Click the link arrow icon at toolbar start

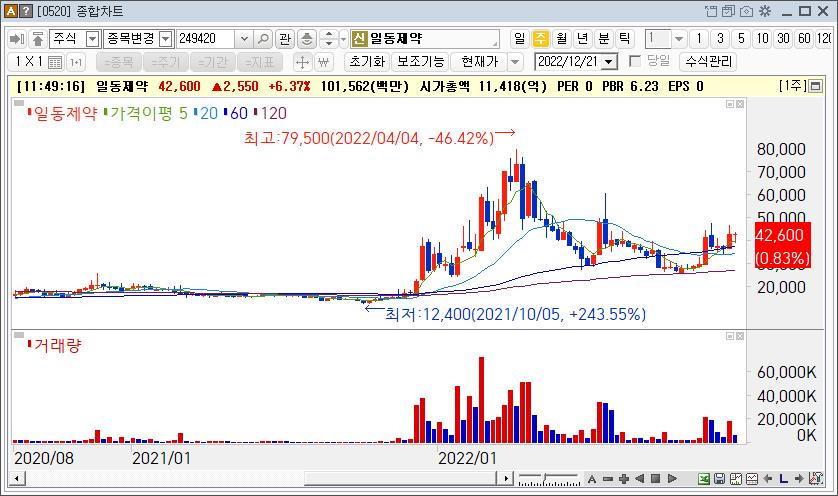click(x=17, y=38)
